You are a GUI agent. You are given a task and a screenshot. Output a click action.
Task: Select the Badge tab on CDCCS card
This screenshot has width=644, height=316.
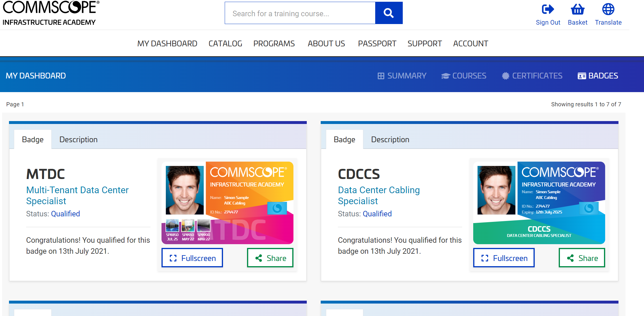point(344,139)
